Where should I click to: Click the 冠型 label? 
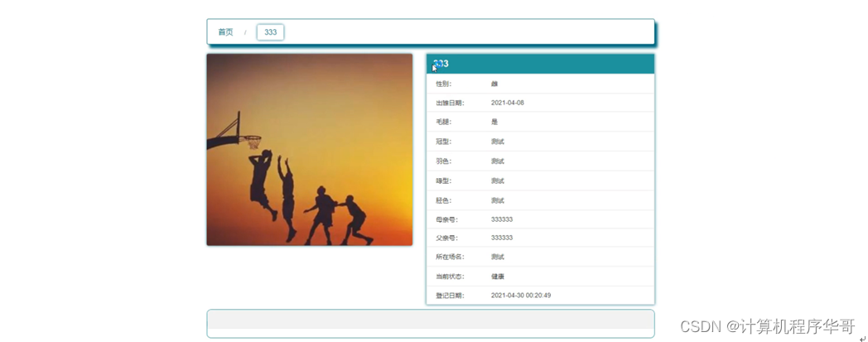[x=443, y=142]
